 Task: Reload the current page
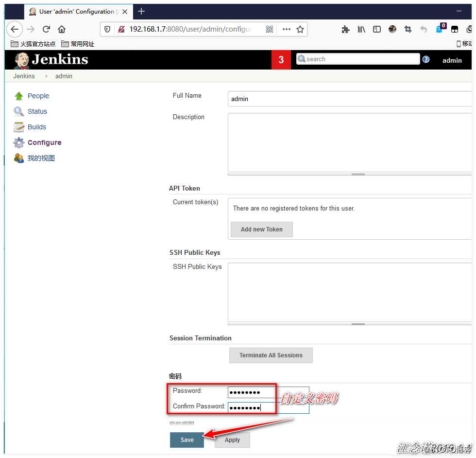coord(46,29)
